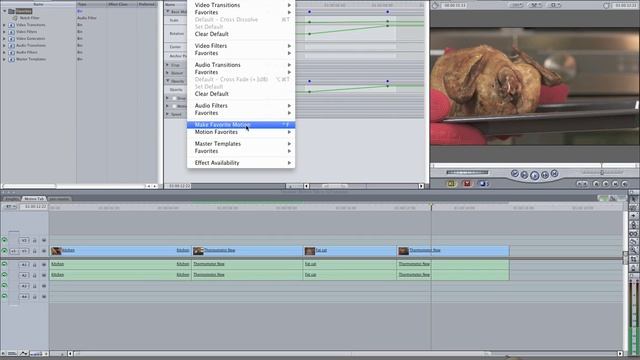Open Video Filters submenu
The height and width of the screenshot is (360, 640).
241,46
